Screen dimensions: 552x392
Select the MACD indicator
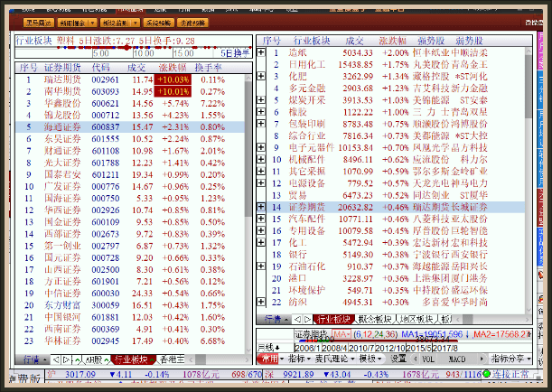[457, 359]
